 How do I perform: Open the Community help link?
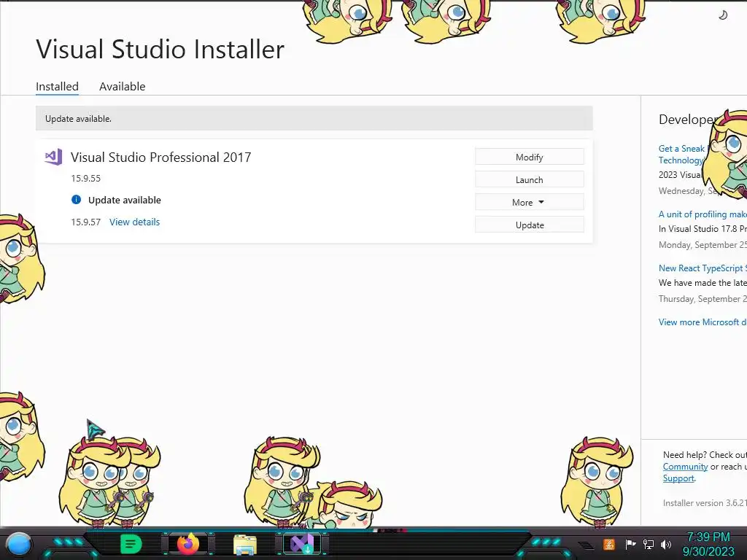685,467
